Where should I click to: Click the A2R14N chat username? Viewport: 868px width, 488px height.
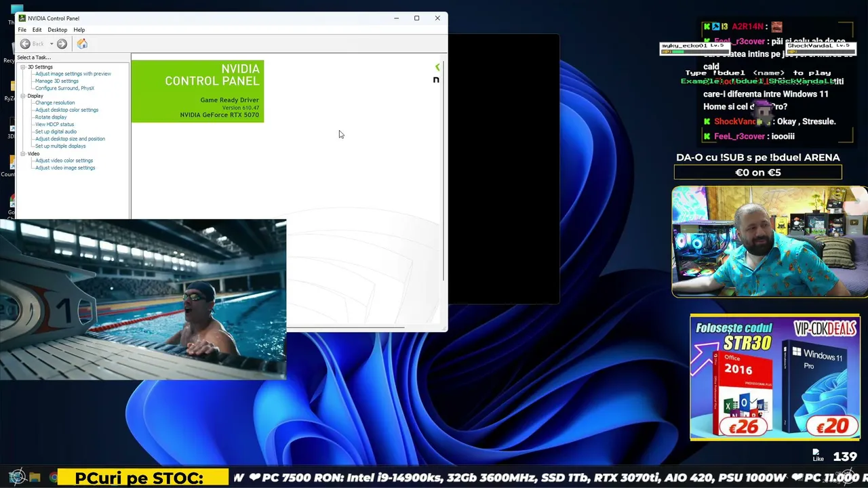pos(747,26)
